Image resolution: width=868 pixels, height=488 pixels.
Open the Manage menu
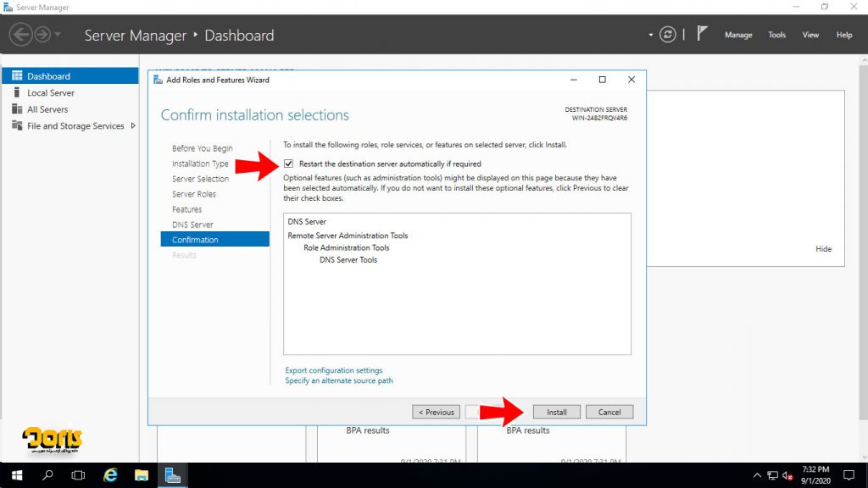738,35
